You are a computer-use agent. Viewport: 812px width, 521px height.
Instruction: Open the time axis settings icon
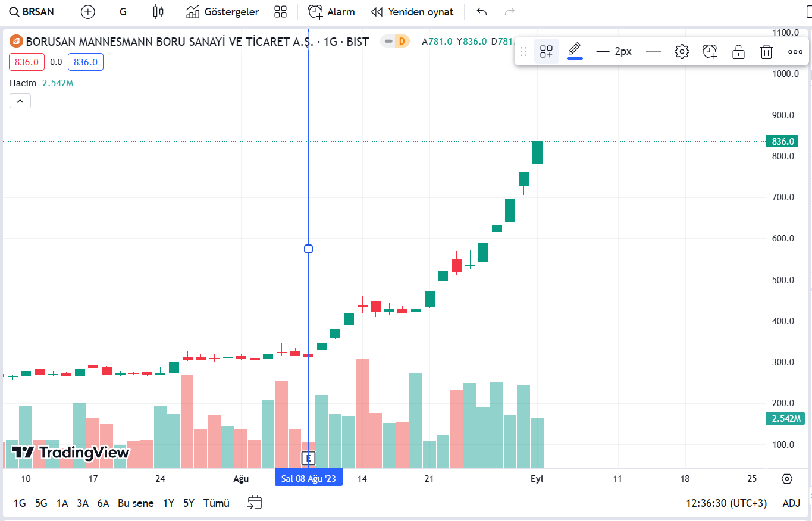coord(788,479)
